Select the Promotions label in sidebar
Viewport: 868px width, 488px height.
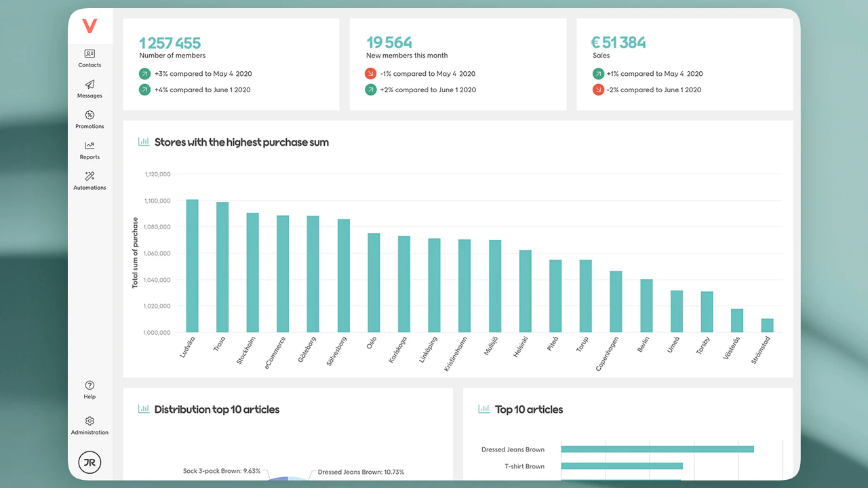click(90, 127)
